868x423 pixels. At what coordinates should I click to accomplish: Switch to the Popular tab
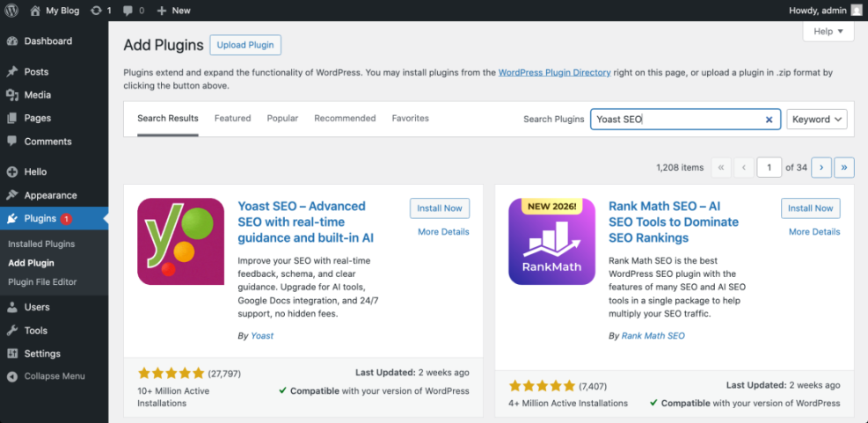pyautogui.click(x=282, y=118)
